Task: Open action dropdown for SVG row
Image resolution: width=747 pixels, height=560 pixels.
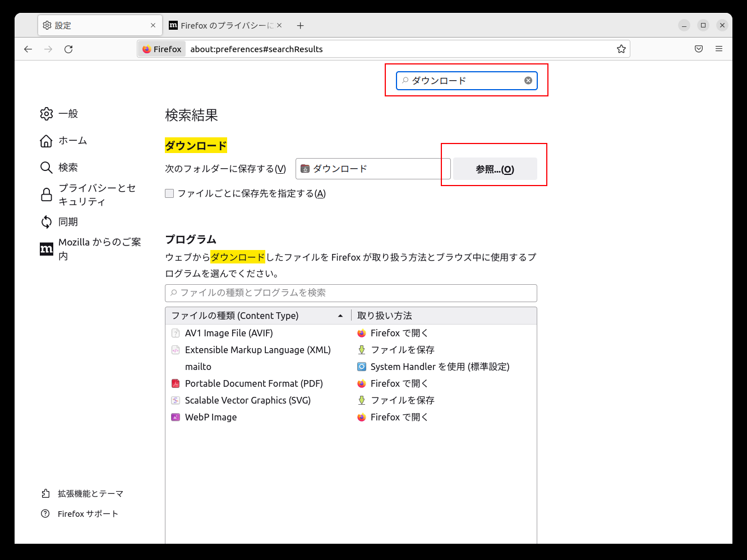Action: (444, 400)
